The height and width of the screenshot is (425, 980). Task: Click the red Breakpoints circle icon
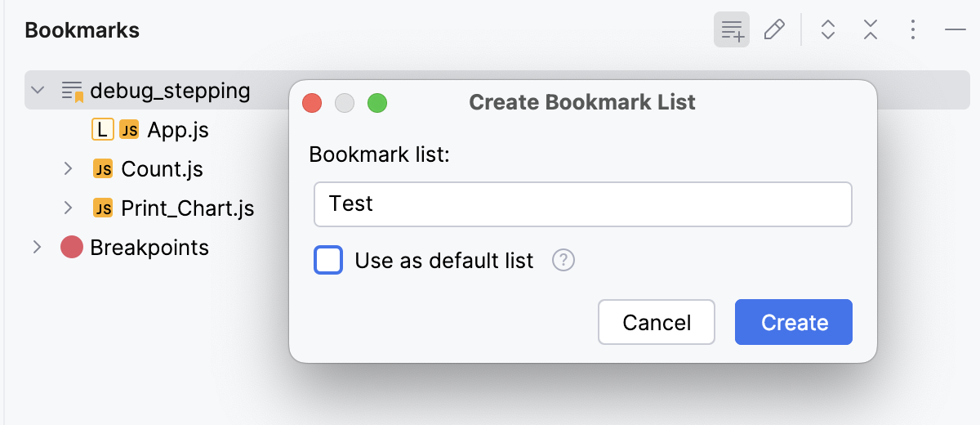click(x=72, y=248)
